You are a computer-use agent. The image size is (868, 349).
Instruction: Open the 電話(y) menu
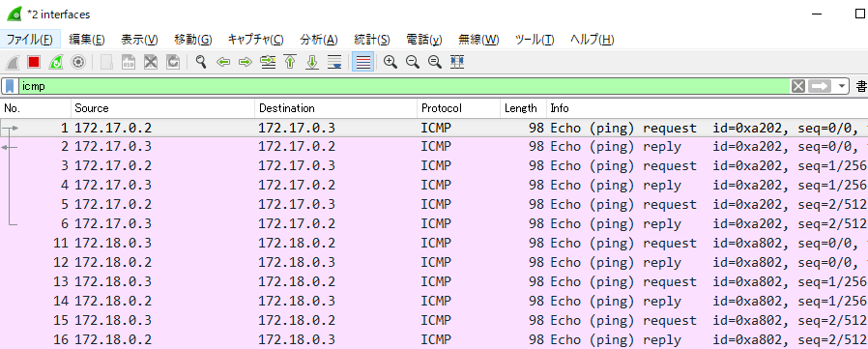coord(424,40)
